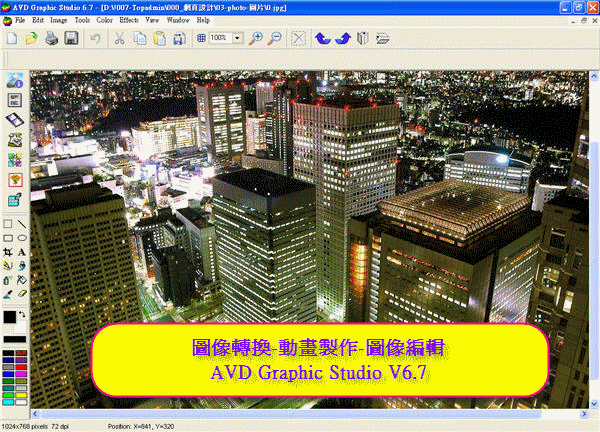Click the Zoom out magnifier icon

276,38
